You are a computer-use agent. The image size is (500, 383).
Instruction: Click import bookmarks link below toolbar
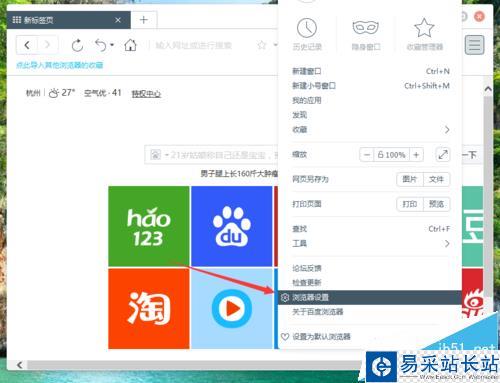coord(59,65)
